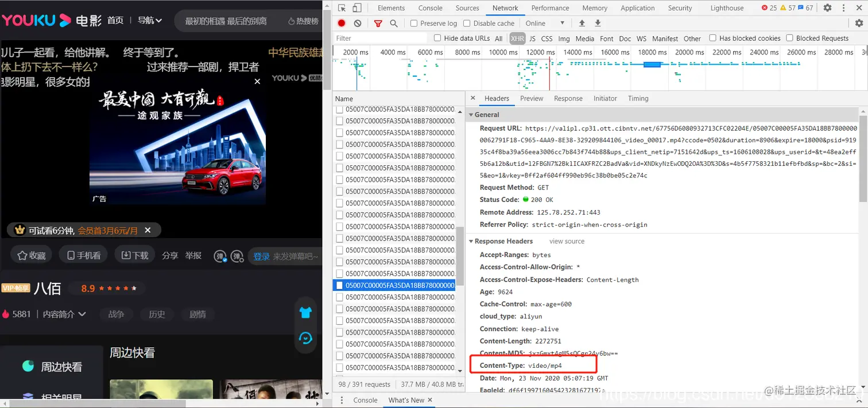
Task: Open the Timing tab of request
Action: coord(638,99)
